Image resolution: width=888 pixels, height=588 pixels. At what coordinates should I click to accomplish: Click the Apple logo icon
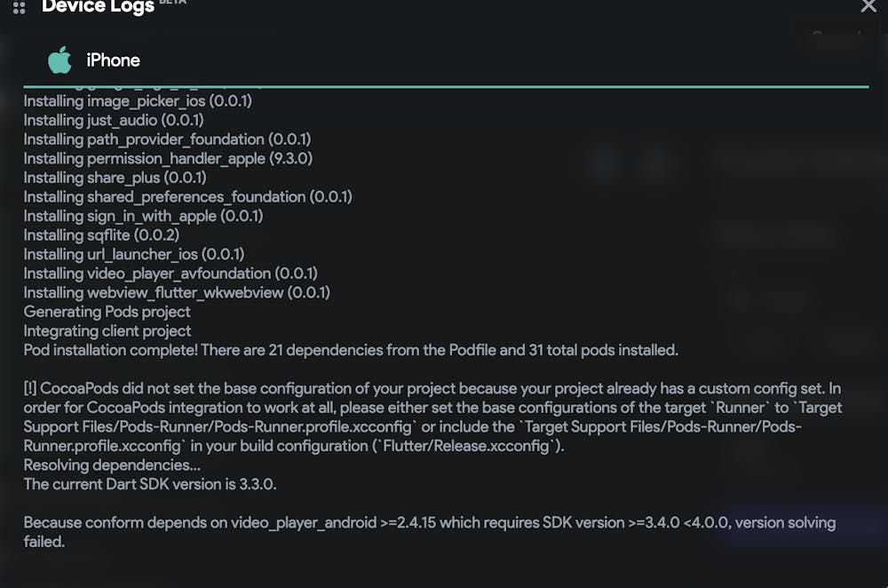[59, 60]
